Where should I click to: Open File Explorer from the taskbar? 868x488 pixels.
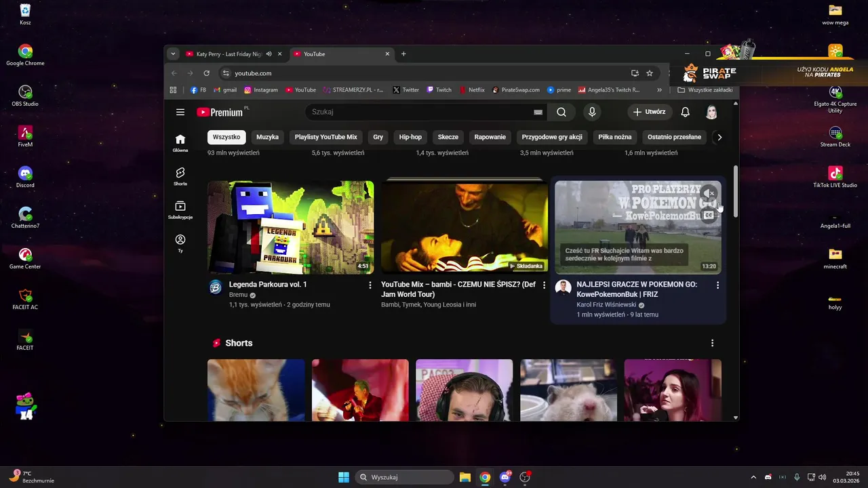[x=465, y=477]
